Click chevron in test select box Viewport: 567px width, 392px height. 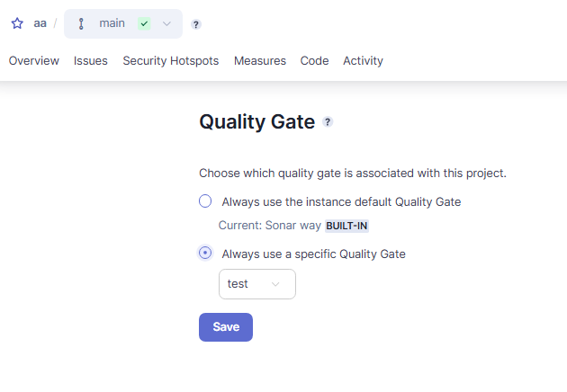point(275,284)
